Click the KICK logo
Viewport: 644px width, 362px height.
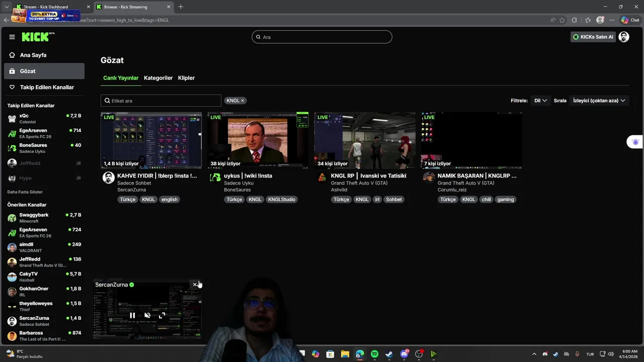pos(37,37)
